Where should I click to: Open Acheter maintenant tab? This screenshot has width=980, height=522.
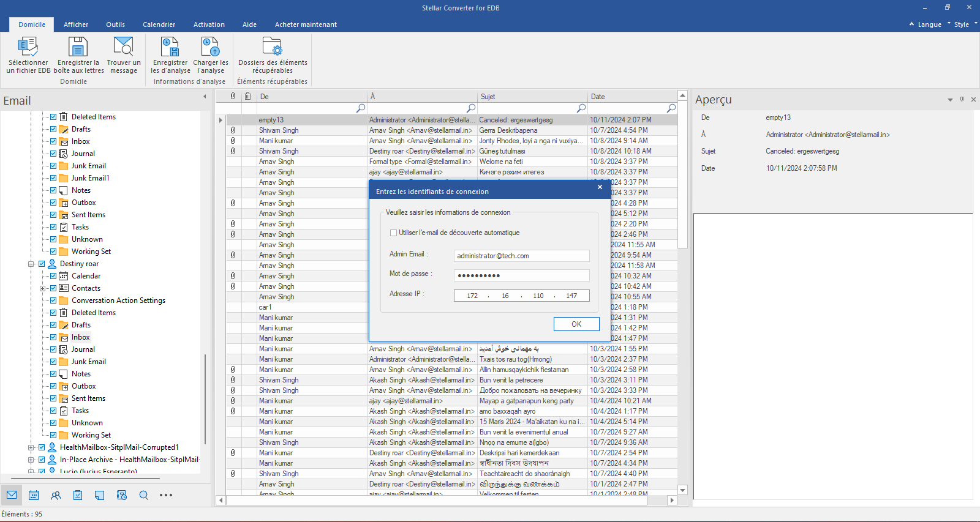[306, 24]
